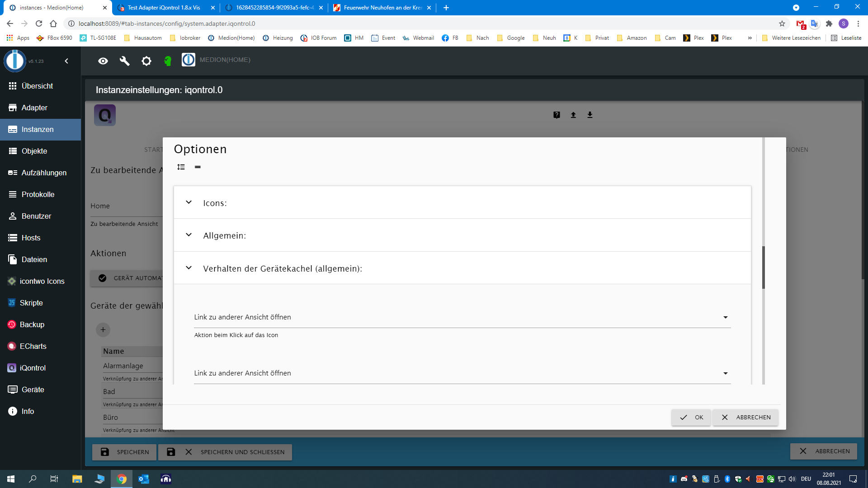Image resolution: width=868 pixels, height=488 pixels.
Task: Click the collapse all icon in Optionen
Action: point(198,167)
